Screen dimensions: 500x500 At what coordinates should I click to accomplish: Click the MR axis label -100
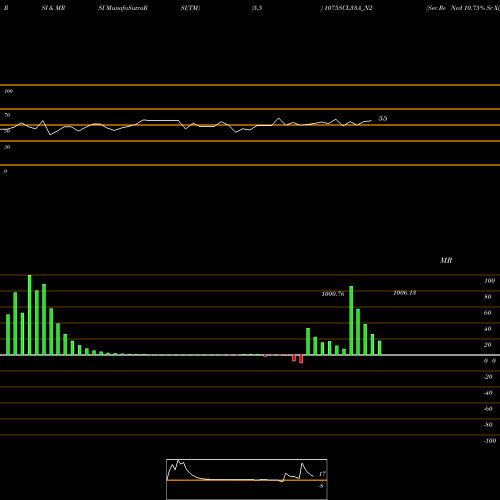pos(490,441)
